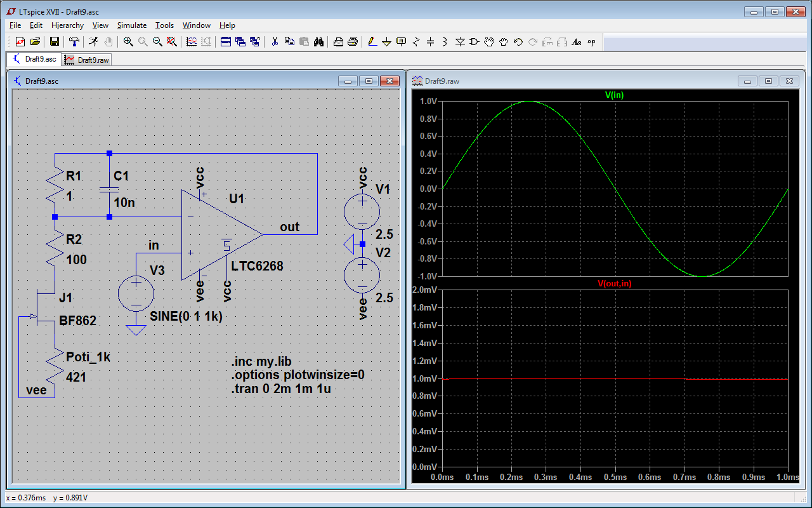Switch to the Draft9.raw tab
The image size is (812, 508).
coord(88,60)
